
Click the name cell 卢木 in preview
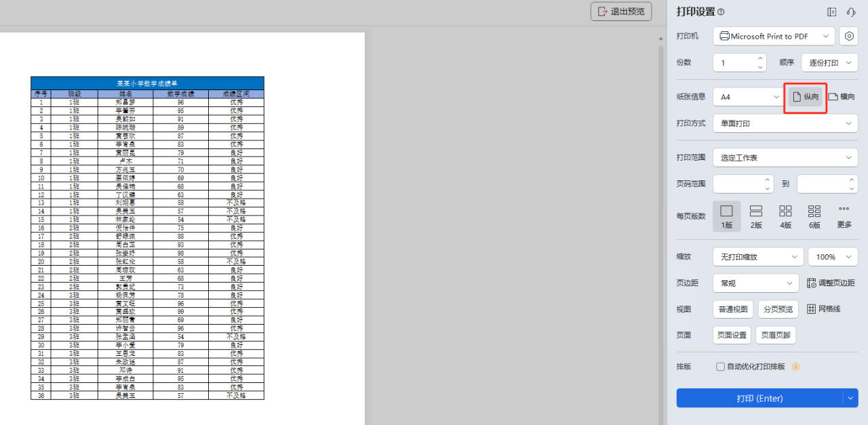point(125,161)
